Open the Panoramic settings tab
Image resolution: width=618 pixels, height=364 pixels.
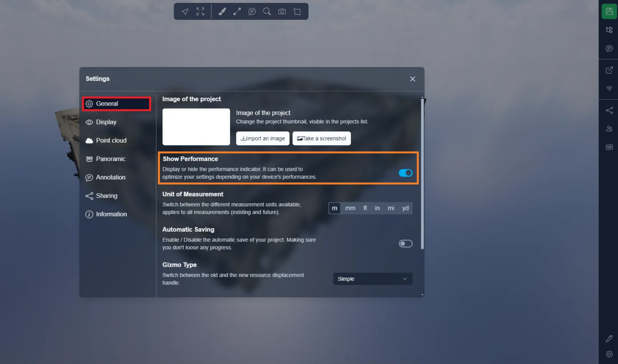coord(110,159)
